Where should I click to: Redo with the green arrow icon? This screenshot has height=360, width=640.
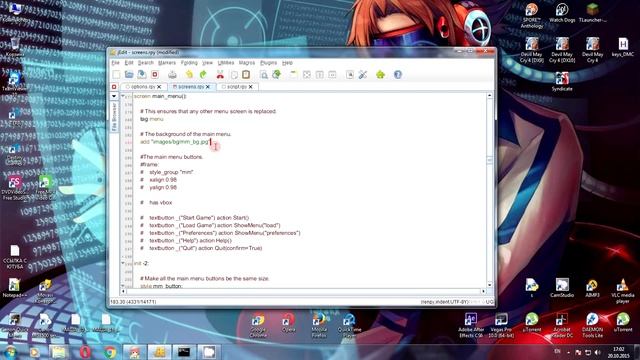203,75
